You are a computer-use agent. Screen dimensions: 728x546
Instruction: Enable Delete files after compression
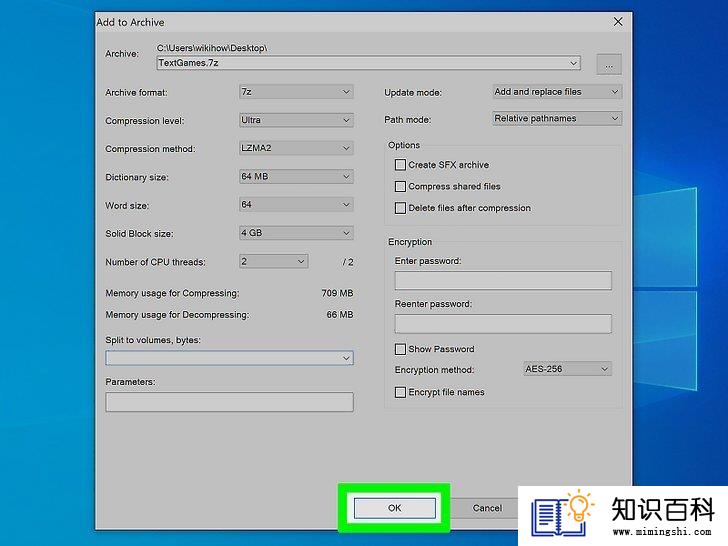[x=400, y=208]
